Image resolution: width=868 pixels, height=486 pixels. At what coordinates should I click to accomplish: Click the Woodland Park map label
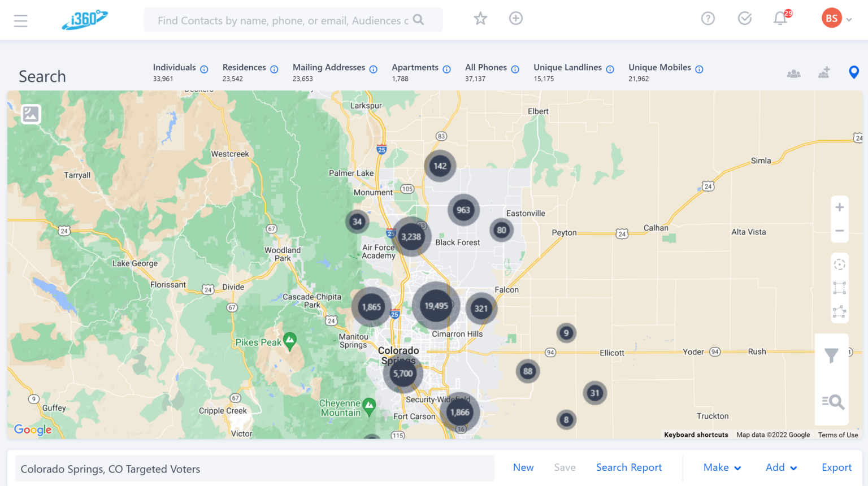click(x=283, y=254)
